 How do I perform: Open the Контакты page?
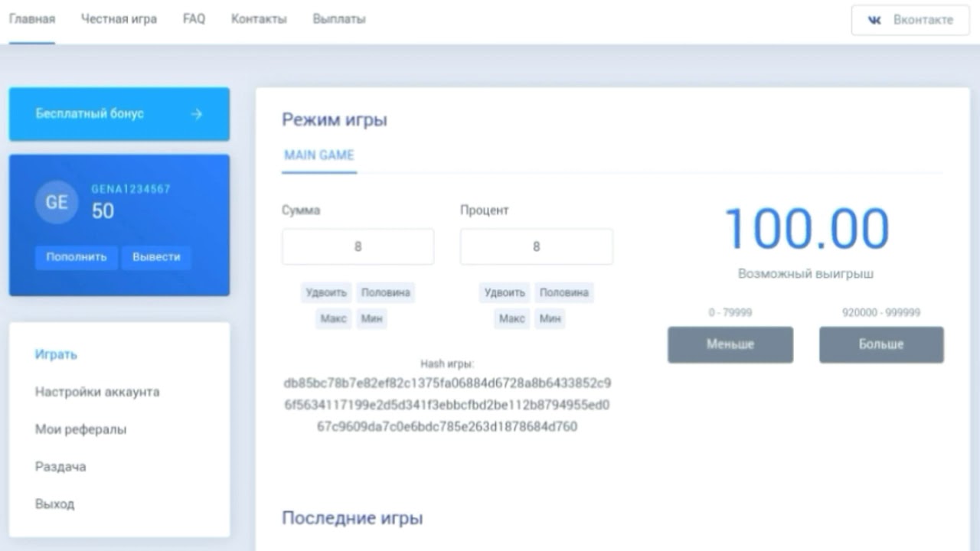[259, 19]
